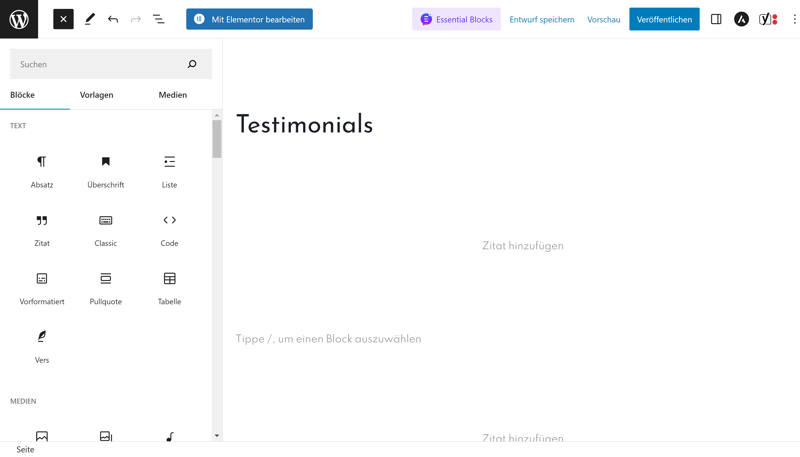
Task: Click the first Zitat hinzufügen placeholder
Action: coord(523,246)
